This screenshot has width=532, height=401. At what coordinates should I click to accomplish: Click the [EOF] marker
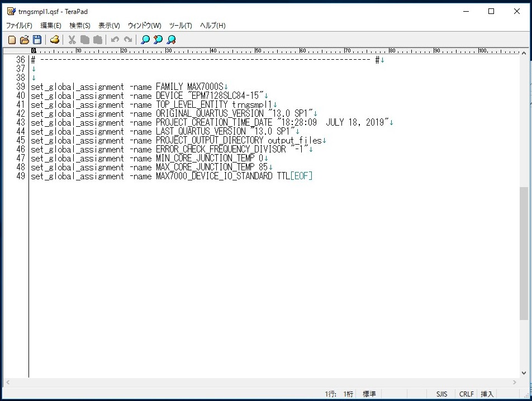click(301, 176)
